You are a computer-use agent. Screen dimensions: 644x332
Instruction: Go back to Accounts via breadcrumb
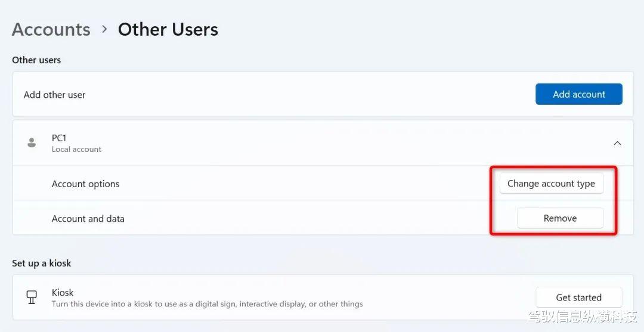click(x=51, y=30)
